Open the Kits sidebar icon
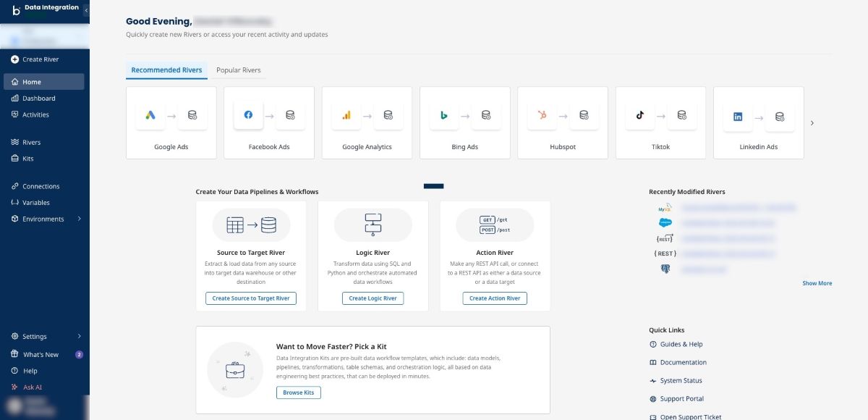The height and width of the screenshot is (420, 868). point(15,158)
